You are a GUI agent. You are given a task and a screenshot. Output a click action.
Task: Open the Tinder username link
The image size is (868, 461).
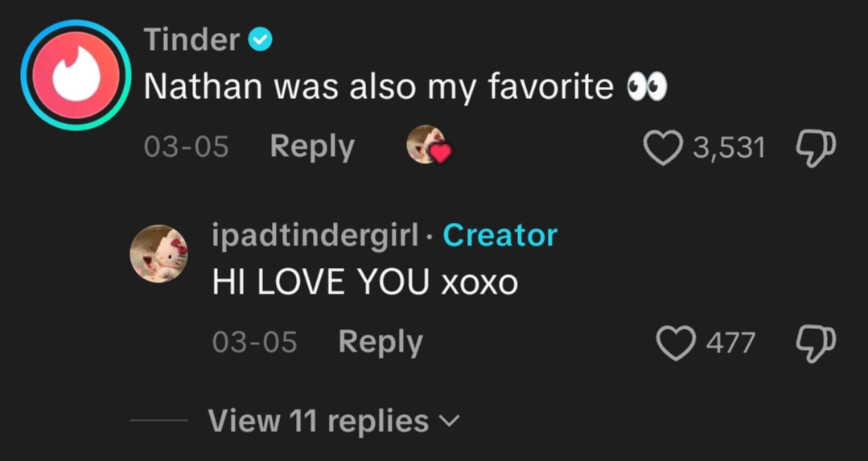tap(192, 39)
